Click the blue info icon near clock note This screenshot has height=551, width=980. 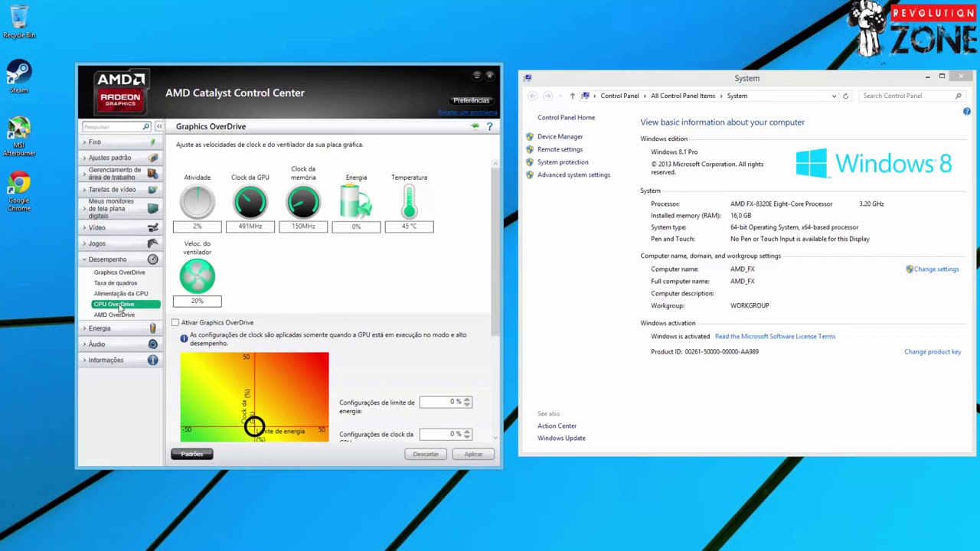184,338
